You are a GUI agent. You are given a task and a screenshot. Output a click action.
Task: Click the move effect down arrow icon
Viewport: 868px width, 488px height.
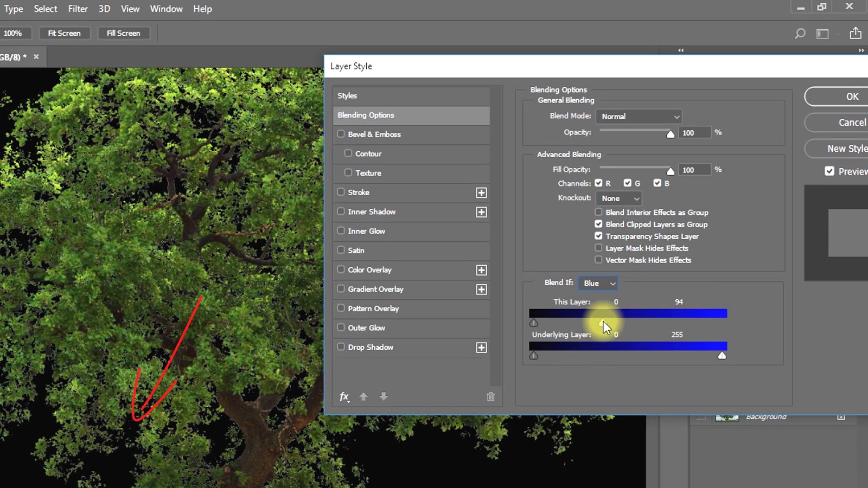coord(384,396)
